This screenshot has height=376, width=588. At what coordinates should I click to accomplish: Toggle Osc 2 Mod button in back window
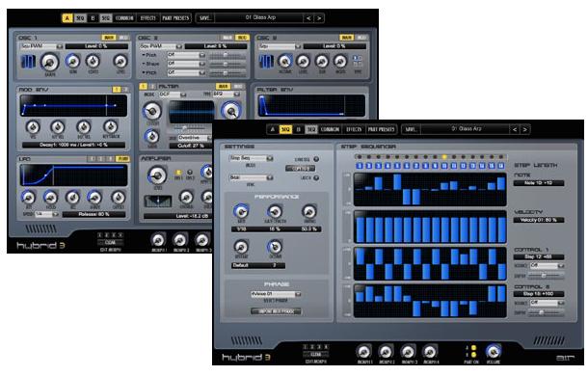[242, 38]
